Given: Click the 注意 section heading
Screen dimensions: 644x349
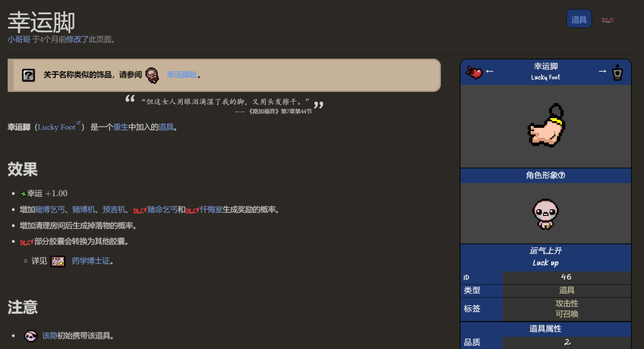Looking at the screenshot, I should 23,307.
